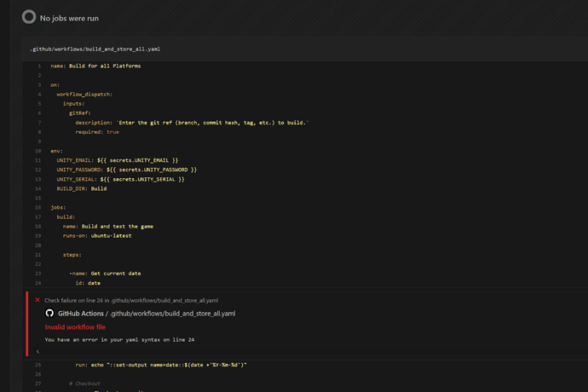The width and height of the screenshot is (588, 392).
Task: Click line number 1
Action: point(39,66)
